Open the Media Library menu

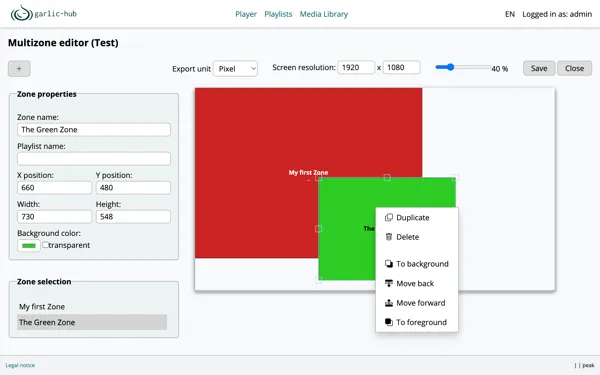click(324, 14)
